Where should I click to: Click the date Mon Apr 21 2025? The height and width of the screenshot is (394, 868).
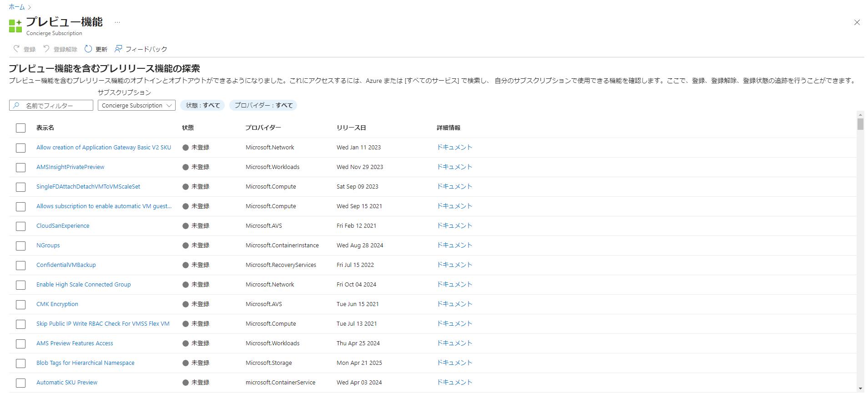[x=359, y=363]
